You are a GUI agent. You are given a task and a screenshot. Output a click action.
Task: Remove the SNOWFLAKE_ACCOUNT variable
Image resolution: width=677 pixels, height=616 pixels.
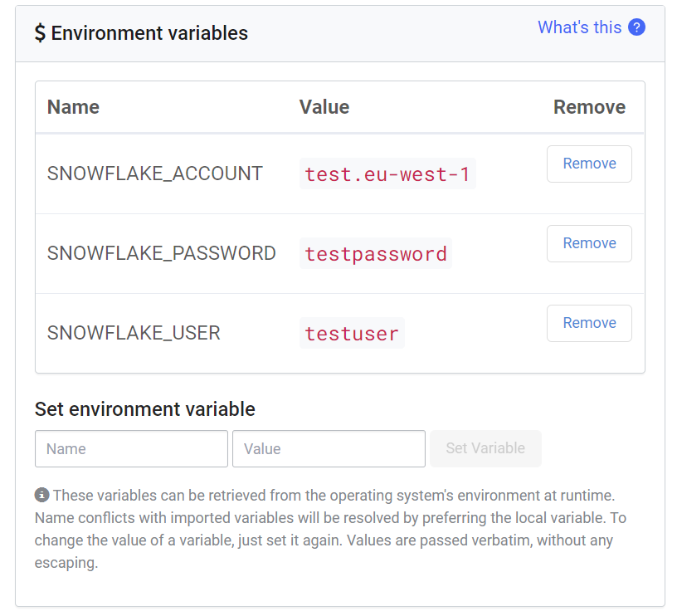589,164
